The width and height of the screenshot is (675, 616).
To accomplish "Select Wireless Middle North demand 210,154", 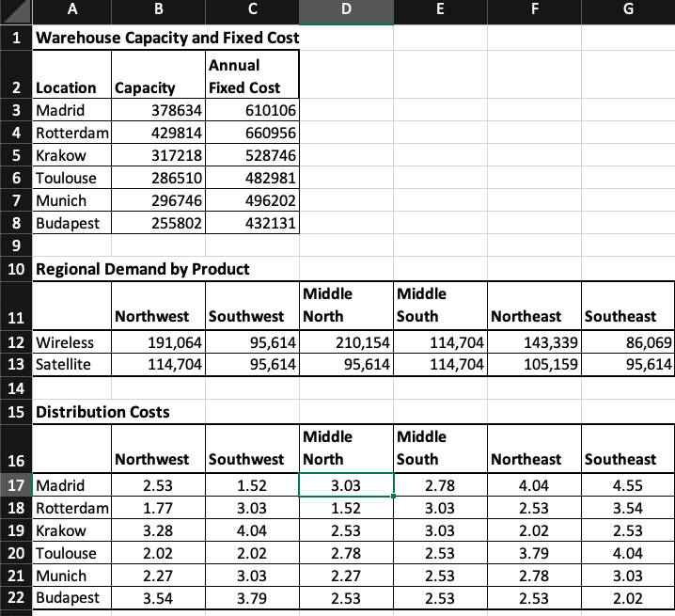I will coord(346,342).
